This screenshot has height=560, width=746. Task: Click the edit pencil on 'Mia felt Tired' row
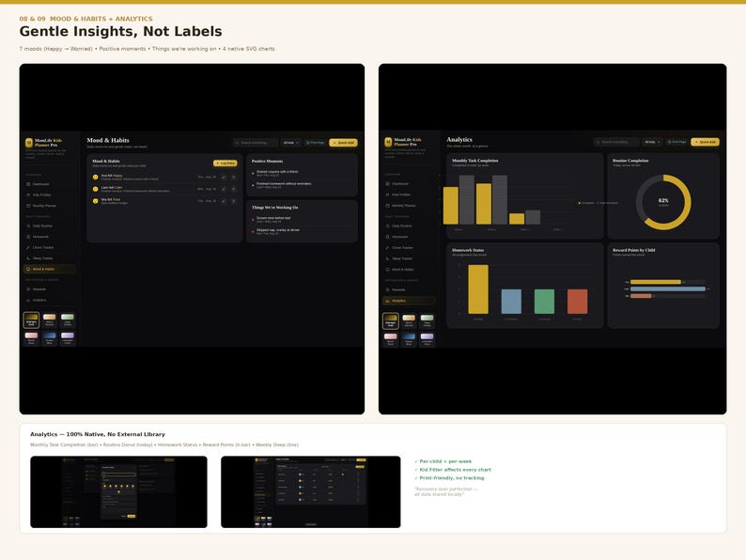224,201
